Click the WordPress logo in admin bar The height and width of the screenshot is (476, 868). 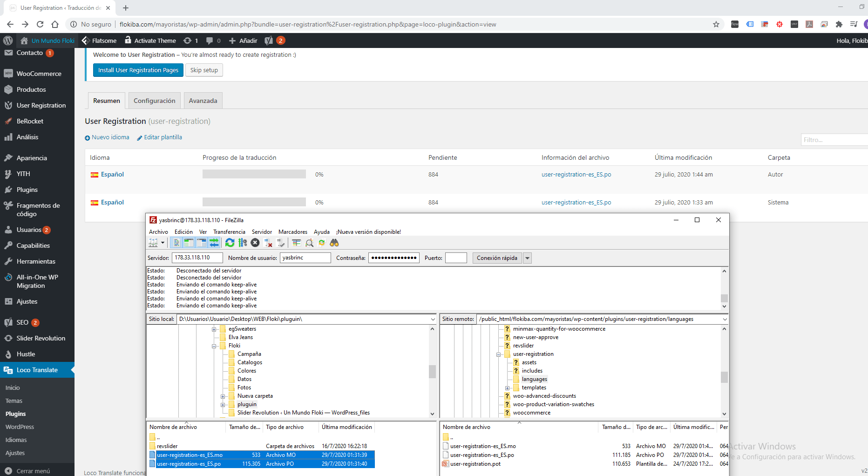coord(8,41)
